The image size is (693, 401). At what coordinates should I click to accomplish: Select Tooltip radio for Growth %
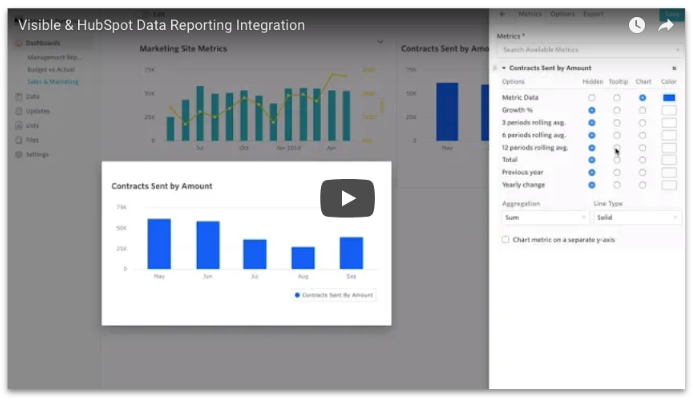(x=617, y=110)
